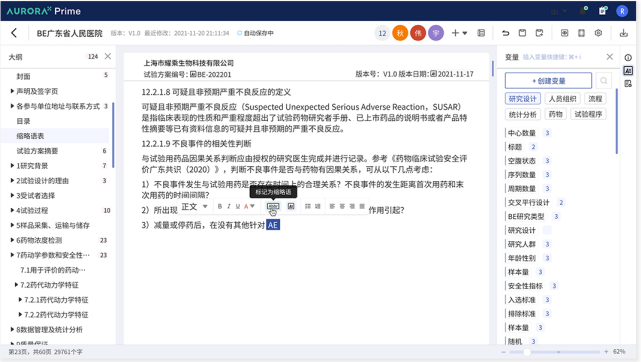The height and width of the screenshot is (362, 641).
Task: Select 缩略语表 in the outline
Action: [30, 136]
